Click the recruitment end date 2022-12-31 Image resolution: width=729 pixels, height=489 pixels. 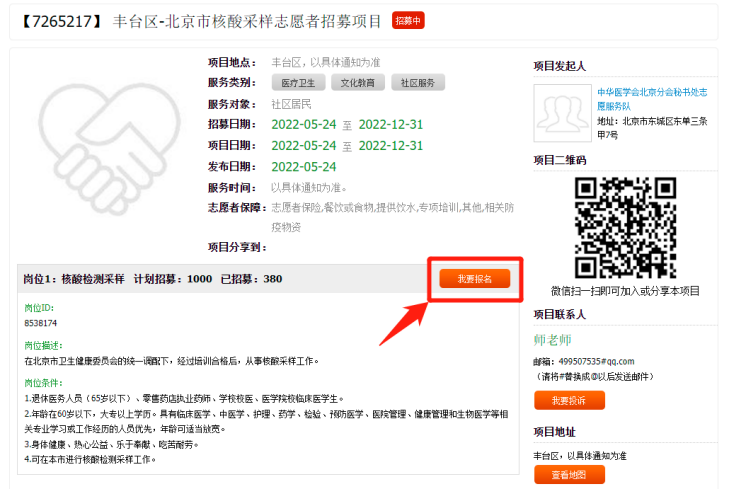pos(391,125)
